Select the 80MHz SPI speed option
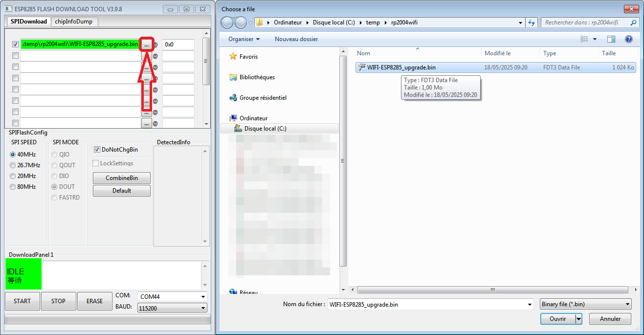The image size is (644, 335). (13, 187)
